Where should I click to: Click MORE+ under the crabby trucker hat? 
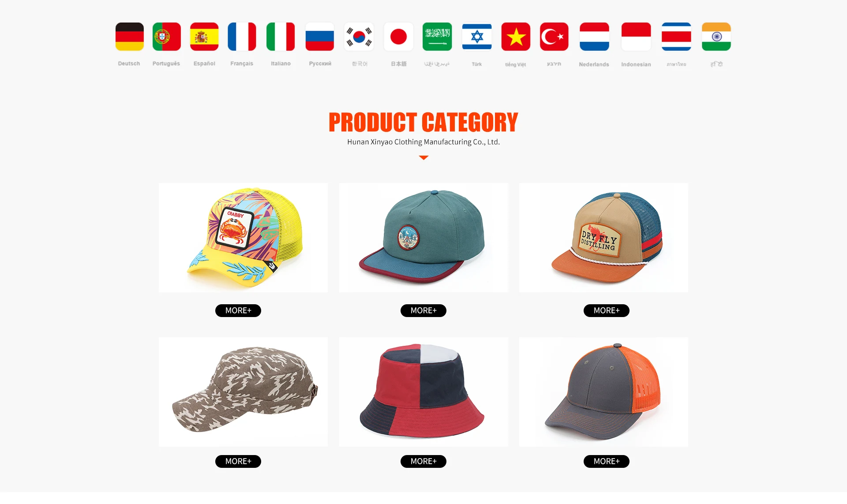pyautogui.click(x=238, y=310)
